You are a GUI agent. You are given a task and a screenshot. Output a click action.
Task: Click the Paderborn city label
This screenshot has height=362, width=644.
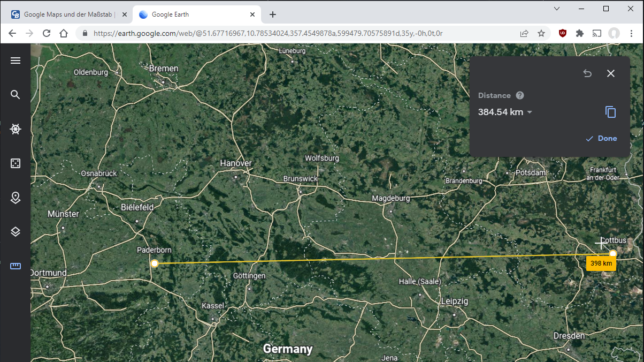155,250
